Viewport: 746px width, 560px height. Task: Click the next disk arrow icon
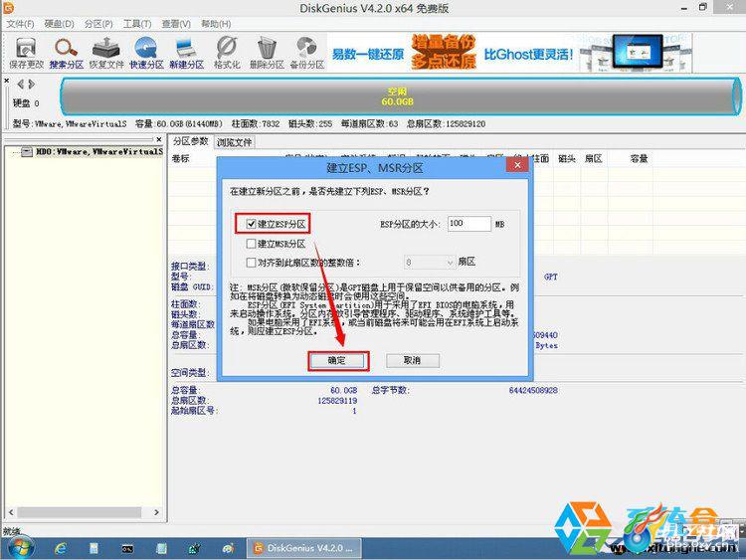(x=32, y=85)
